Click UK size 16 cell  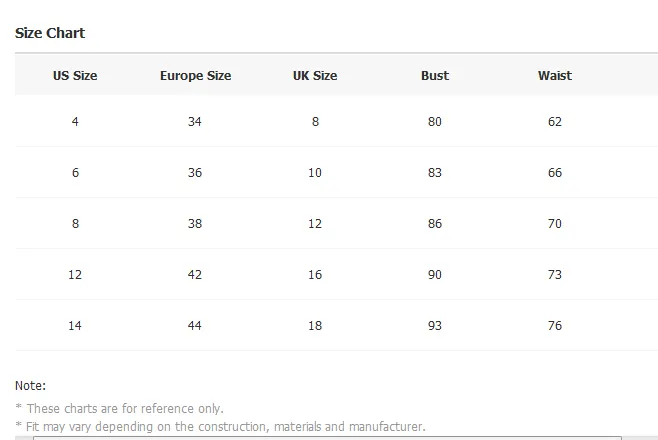pyautogui.click(x=315, y=275)
